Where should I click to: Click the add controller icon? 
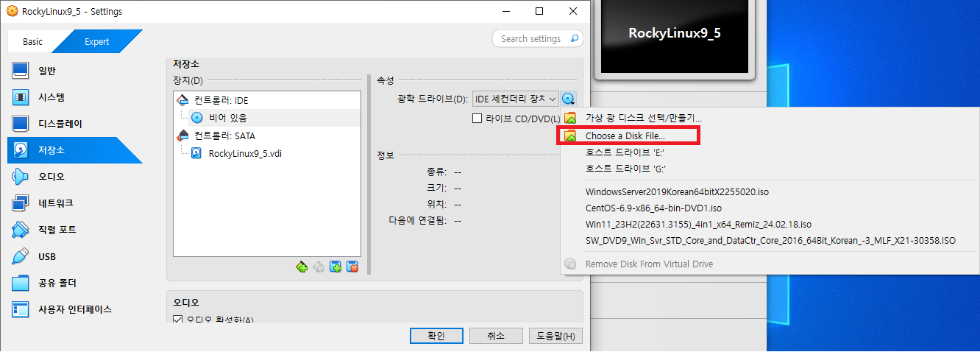pos(302,267)
